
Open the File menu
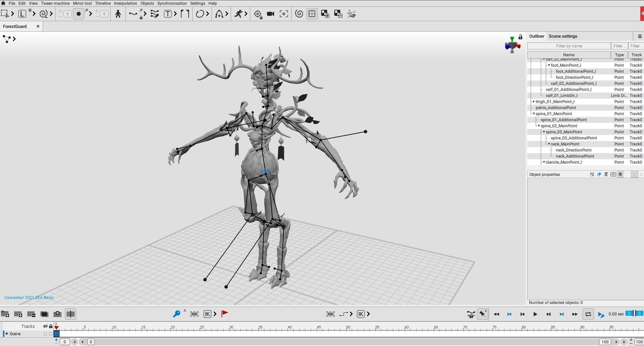coord(12,3)
